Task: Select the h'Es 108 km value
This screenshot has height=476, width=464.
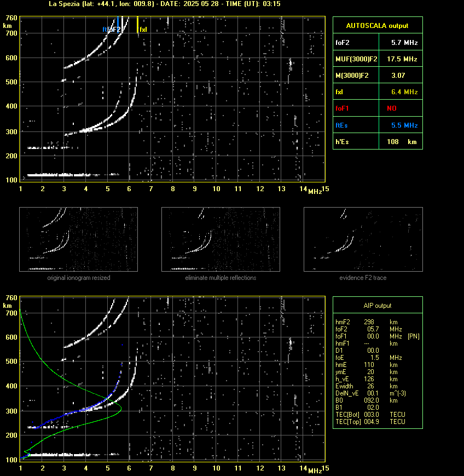Action: click(x=402, y=142)
